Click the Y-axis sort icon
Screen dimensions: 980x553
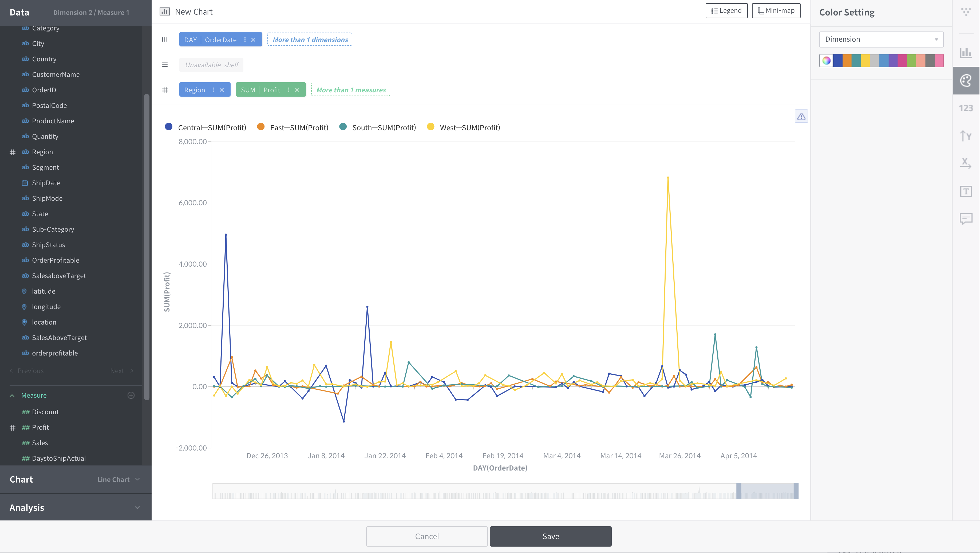pos(966,136)
